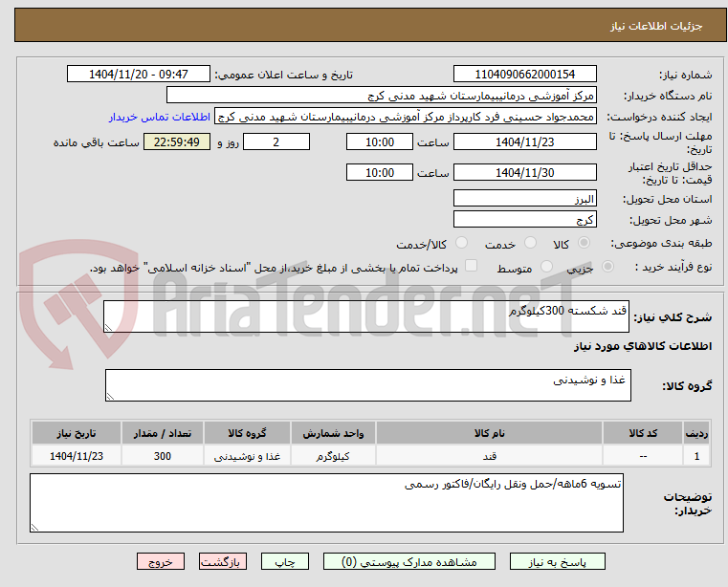Click the response deadline time 10:00 field
The height and width of the screenshot is (587, 728).
click(380, 142)
